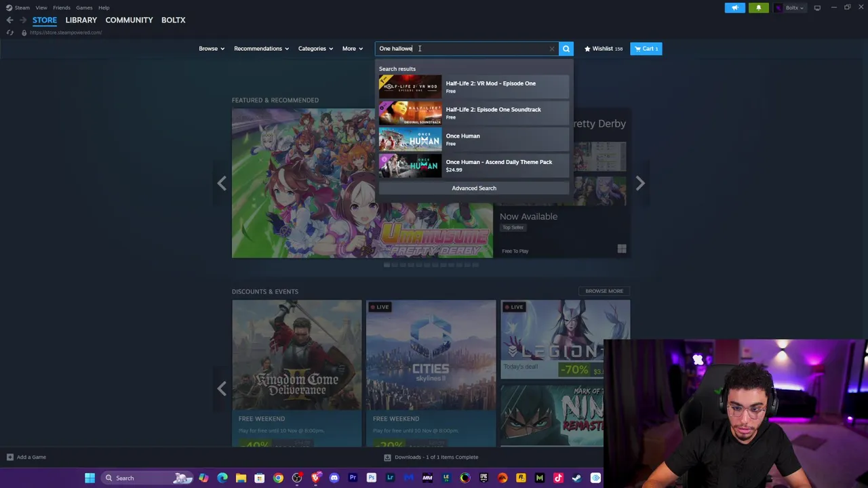Open the Wishlist 158 link
This screenshot has width=868, height=488.
[x=604, y=49]
